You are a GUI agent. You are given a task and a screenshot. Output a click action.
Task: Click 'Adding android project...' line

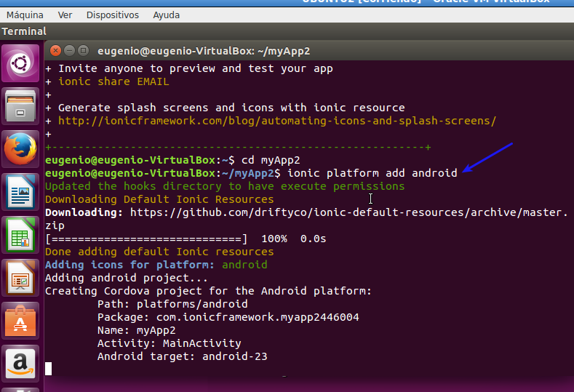pyautogui.click(x=127, y=278)
